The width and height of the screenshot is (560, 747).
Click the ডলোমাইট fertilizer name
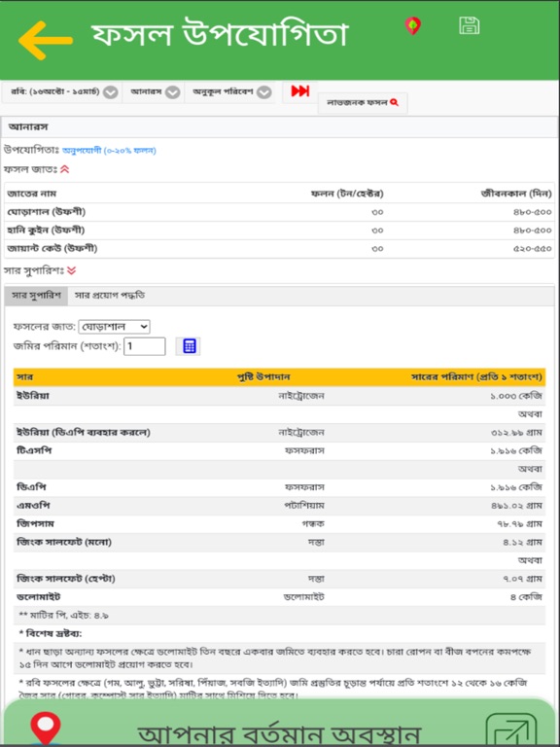[x=39, y=597]
